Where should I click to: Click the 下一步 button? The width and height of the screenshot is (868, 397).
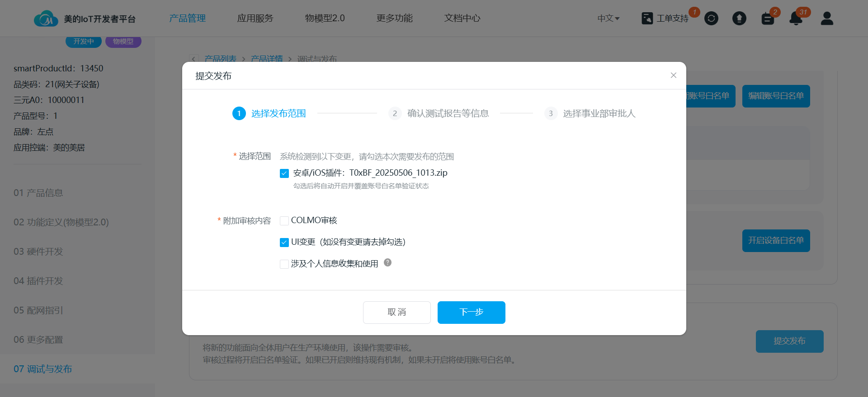point(471,313)
